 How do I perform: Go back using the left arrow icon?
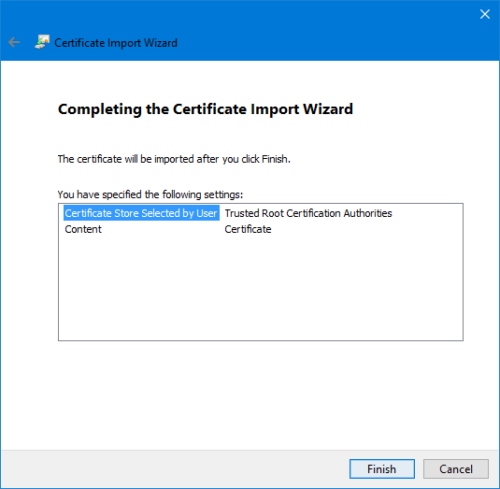click(x=14, y=42)
